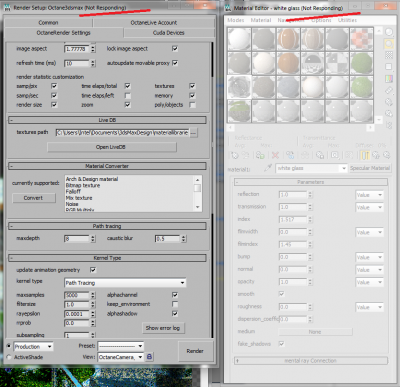Toggle the checkered Background pattern icon
This screenshot has width=400, height=387.
tap(389, 55)
